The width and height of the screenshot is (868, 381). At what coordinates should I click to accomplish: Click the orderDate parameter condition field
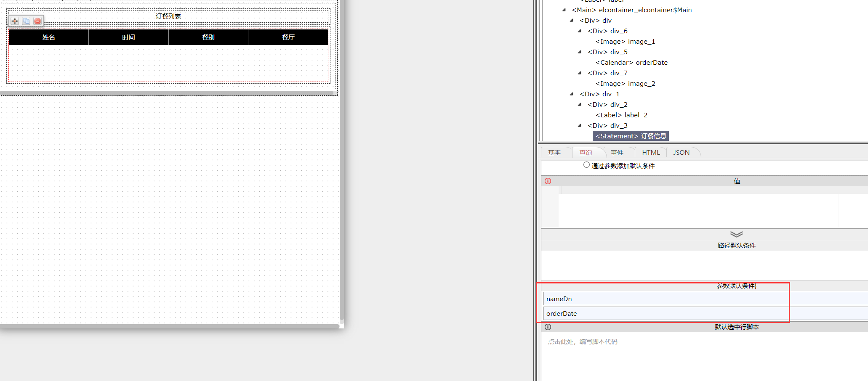click(x=706, y=313)
